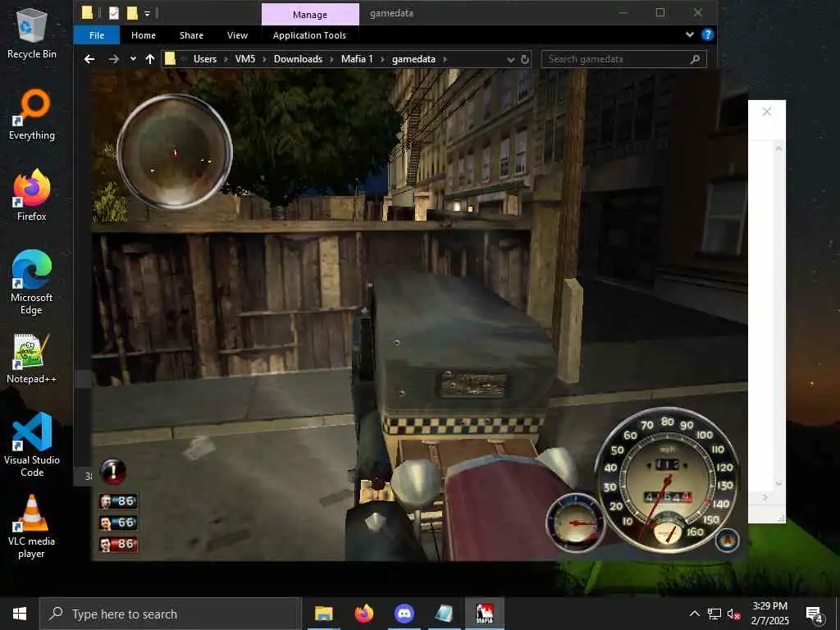Open the Share ribbon tab
The image size is (840, 630).
click(191, 35)
